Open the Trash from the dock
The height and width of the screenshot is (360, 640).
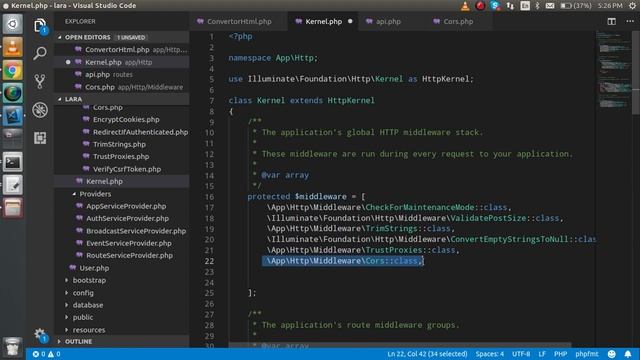click(13, 347)
